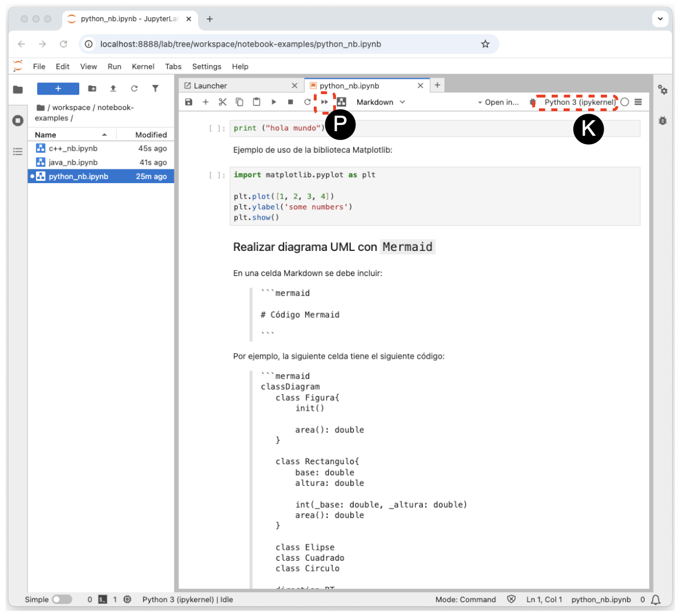Click Ln 1, Col 1 in status bar
This screenshot has width=680, height=616.
(x=544, y=599)
